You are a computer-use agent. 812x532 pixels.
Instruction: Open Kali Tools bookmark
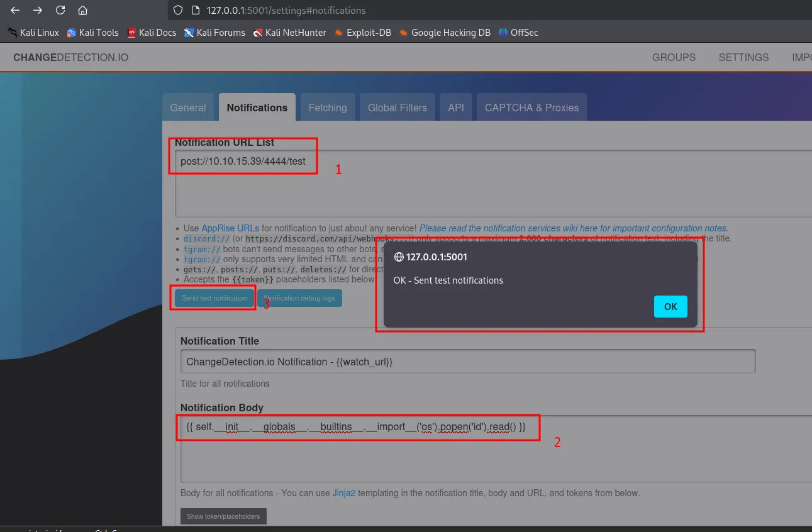[x=92, y=33]
